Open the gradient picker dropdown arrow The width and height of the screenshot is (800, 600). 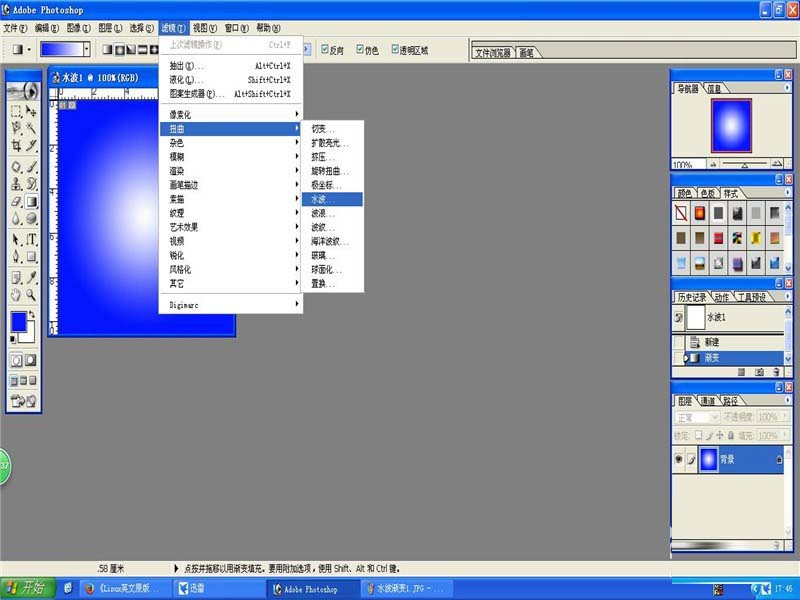point(87,49)
